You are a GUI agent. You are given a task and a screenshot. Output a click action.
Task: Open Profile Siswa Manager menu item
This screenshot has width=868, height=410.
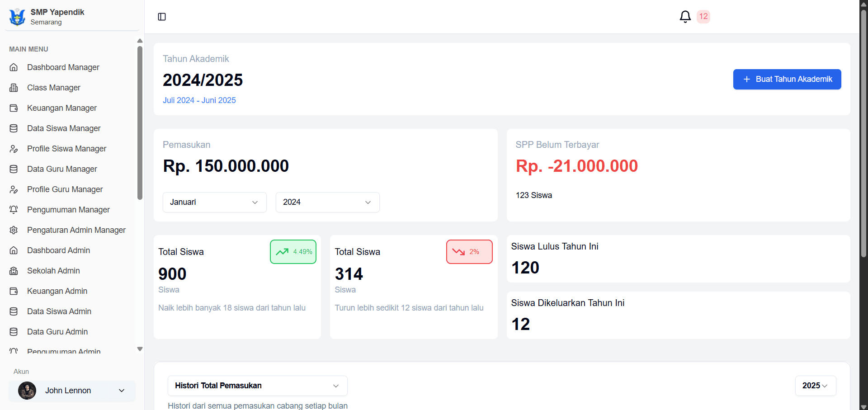(x=66, y=149)
